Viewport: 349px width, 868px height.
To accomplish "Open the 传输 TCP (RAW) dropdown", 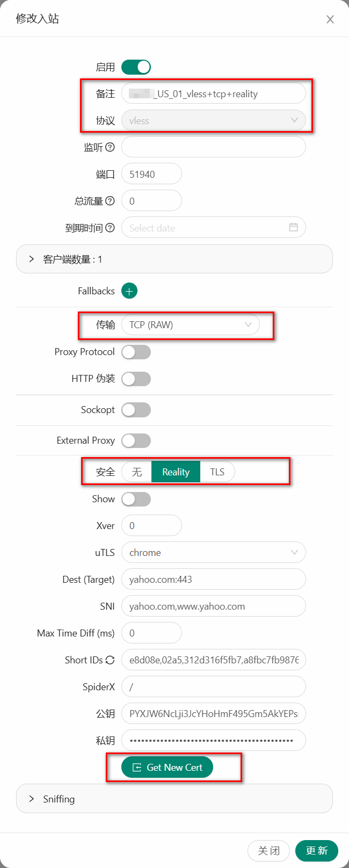I will point(191,325).
